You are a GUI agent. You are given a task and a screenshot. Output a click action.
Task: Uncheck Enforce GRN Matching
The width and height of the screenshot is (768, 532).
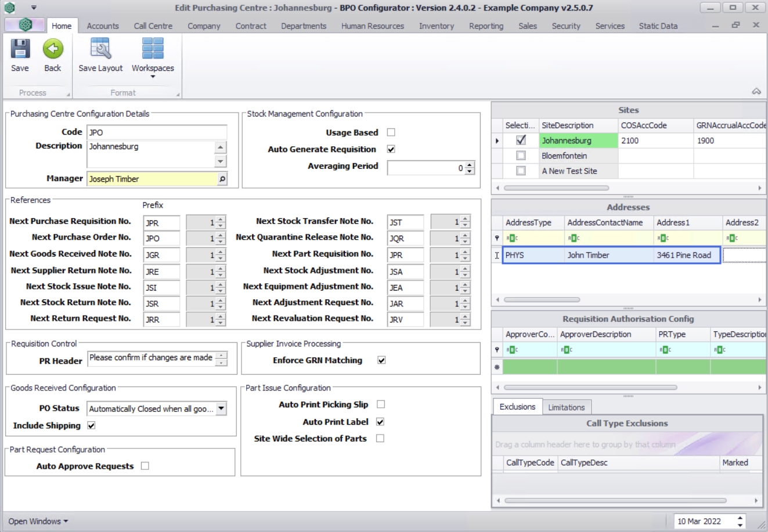click(x=381, y=360)
